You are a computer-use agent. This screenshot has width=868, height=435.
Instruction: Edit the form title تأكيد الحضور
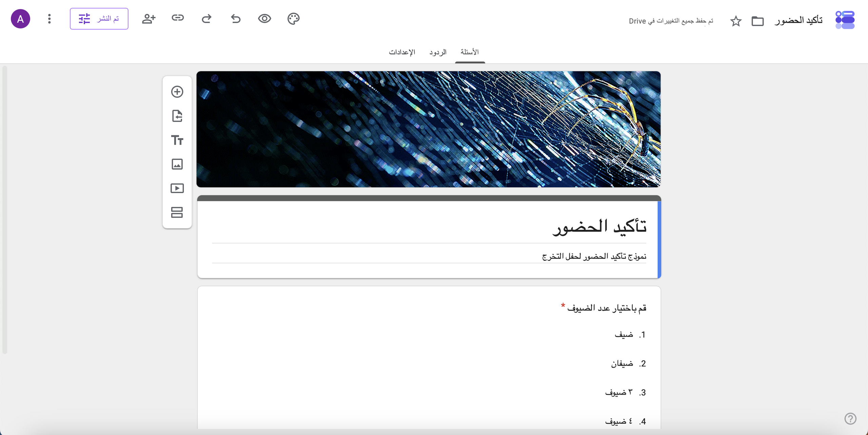(x=599, y=227)
